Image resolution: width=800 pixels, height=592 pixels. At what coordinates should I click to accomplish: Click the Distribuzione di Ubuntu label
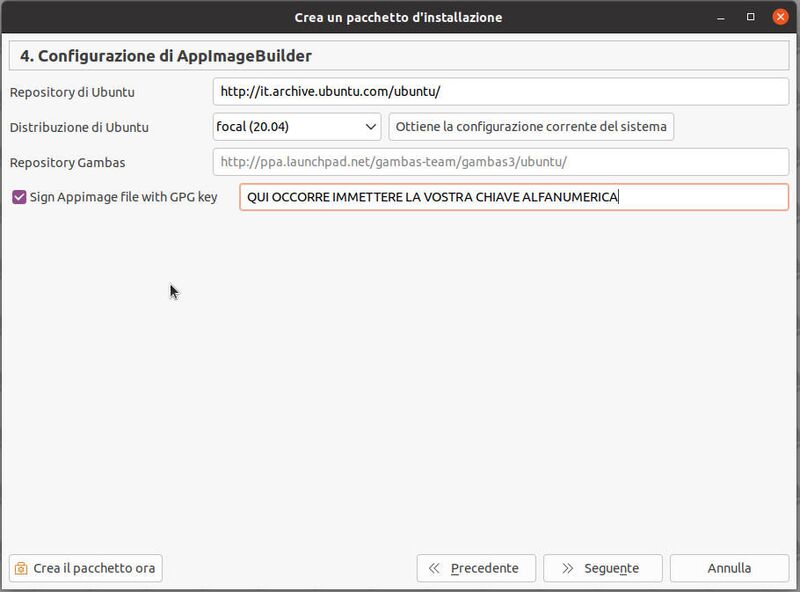79,127
